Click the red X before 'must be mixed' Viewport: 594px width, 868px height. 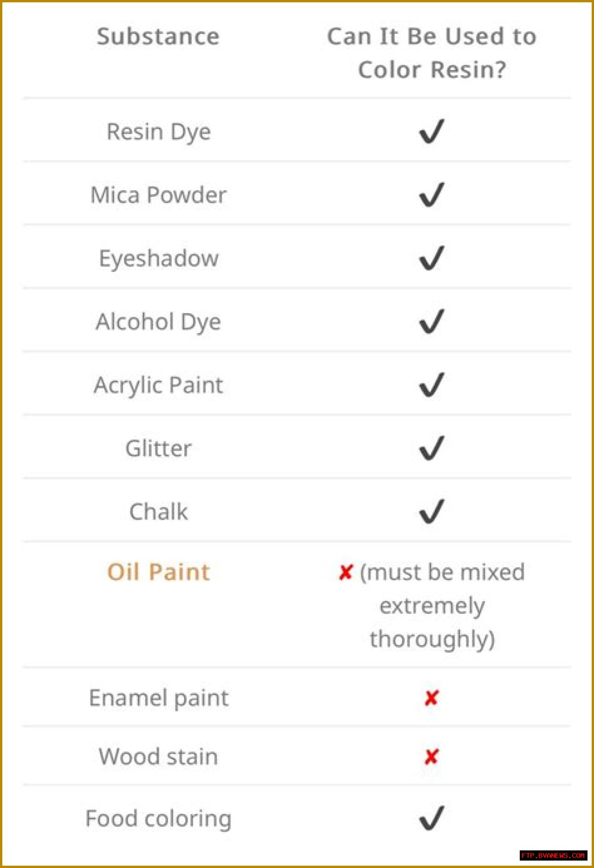point(346,572)
